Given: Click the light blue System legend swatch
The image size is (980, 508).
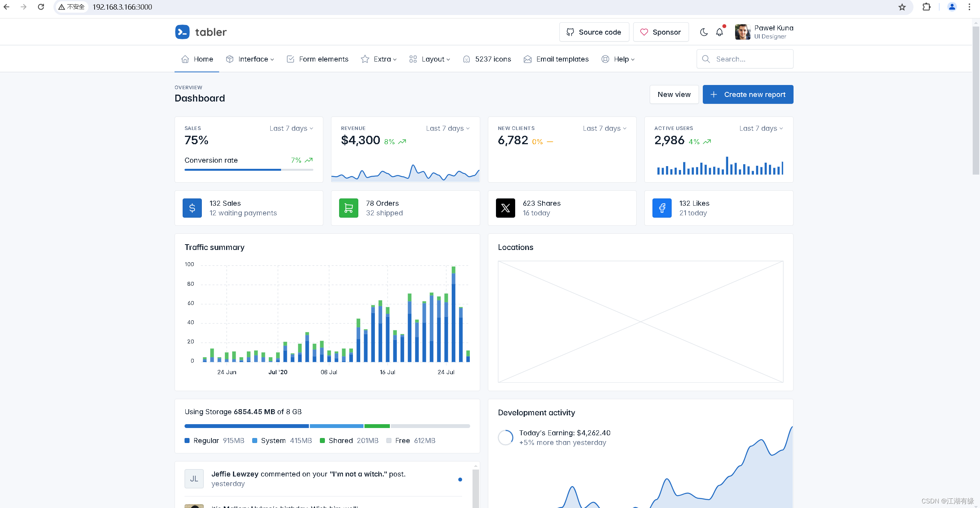Looking at the screenshot, I should click(255, 441).
